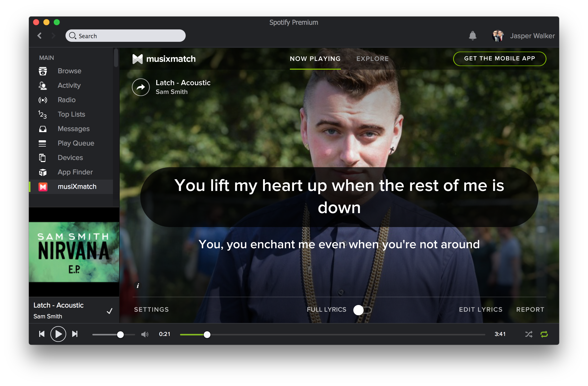The width and height of the screenshot is (588, 386).
Task: Click the share arrow beside Latch - Acoustic
Action: click(x=141, y=87)
